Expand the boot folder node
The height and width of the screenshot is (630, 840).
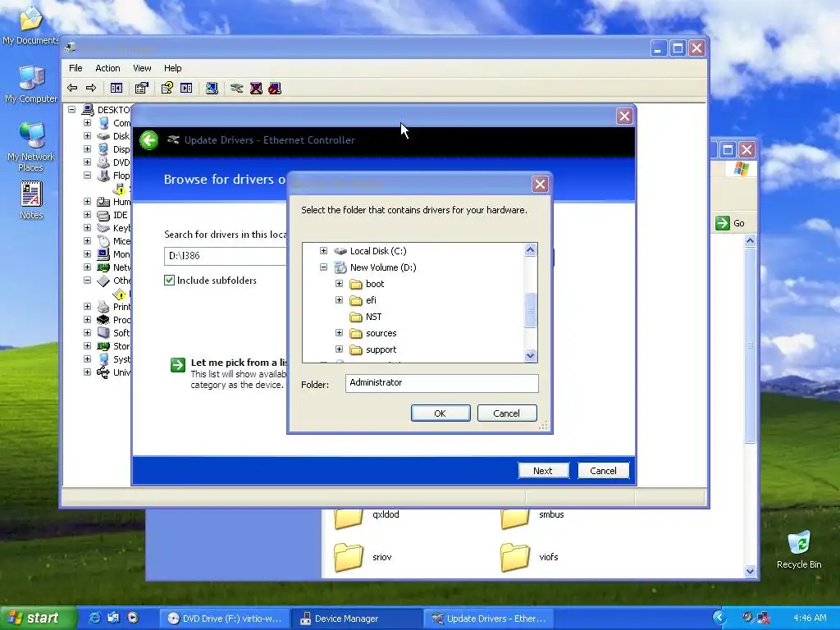(x=339, y=283)
